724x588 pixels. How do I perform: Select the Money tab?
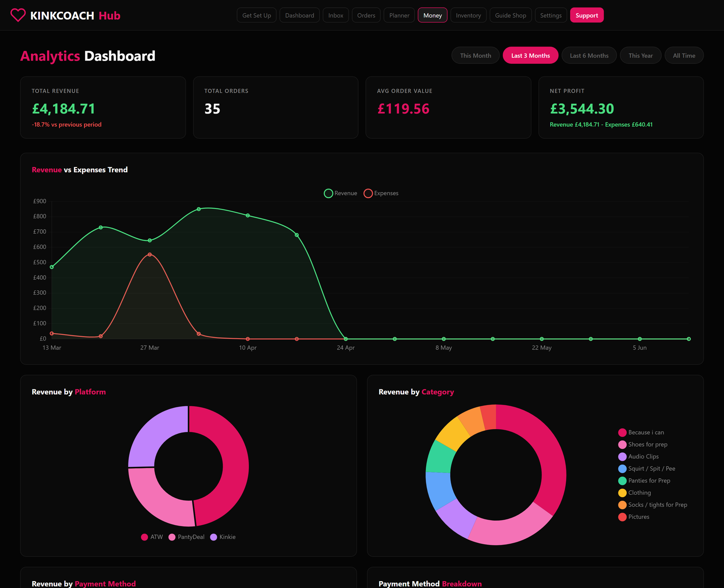point(433,15)
